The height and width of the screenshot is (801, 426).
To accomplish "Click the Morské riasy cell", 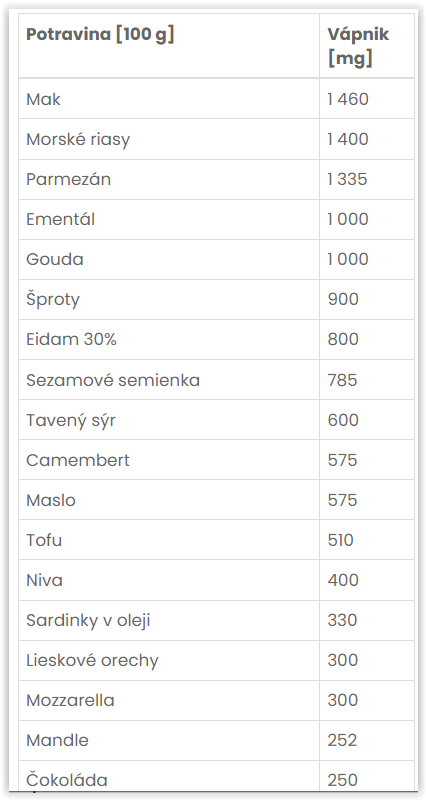I will 169,139.
